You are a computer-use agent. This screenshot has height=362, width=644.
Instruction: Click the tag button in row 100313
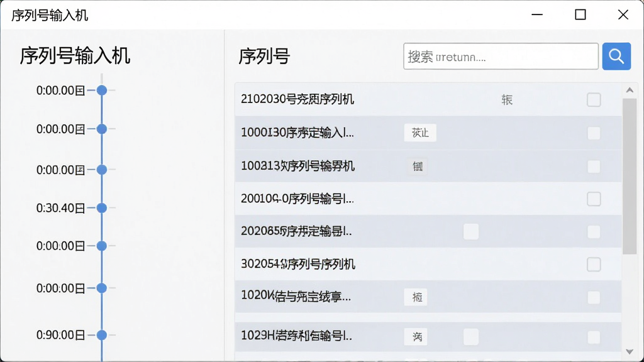click(418, 167)
